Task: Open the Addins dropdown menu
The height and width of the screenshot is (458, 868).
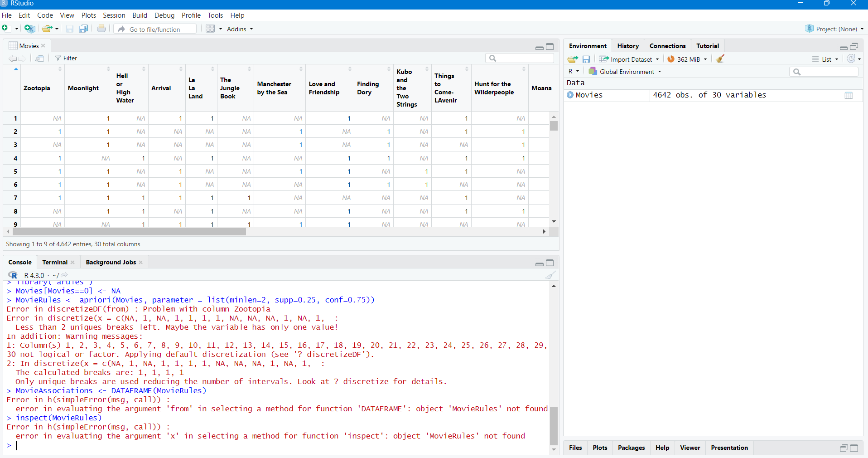Action: 240,29
